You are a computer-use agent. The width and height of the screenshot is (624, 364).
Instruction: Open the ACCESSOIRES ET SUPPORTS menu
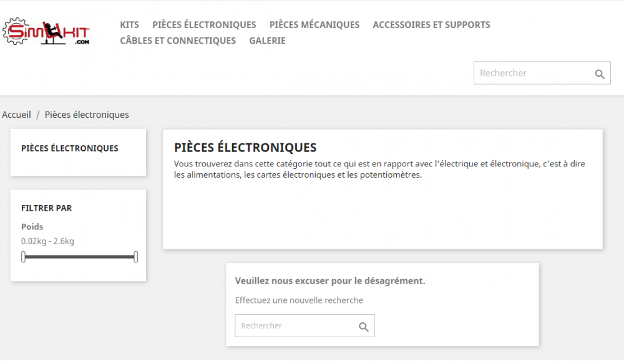point(431,25)
